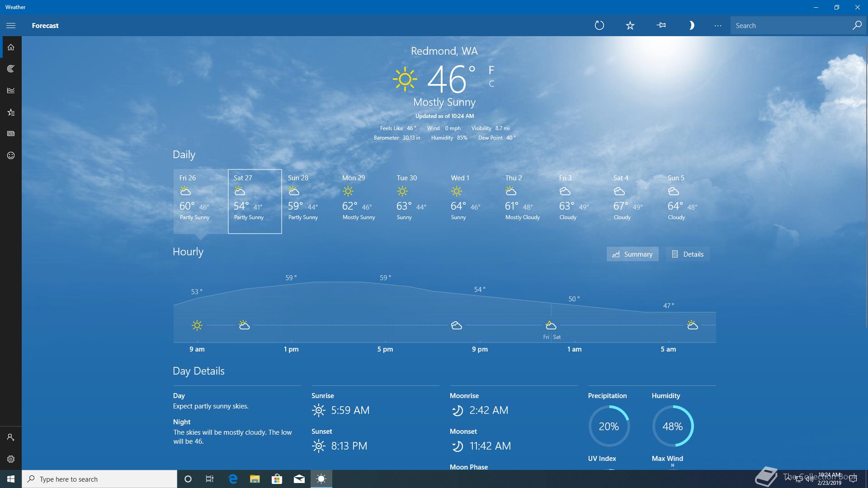Refresh the weather forecast
This screenshot has height=488, width=868.
click(x=599, y=26)
